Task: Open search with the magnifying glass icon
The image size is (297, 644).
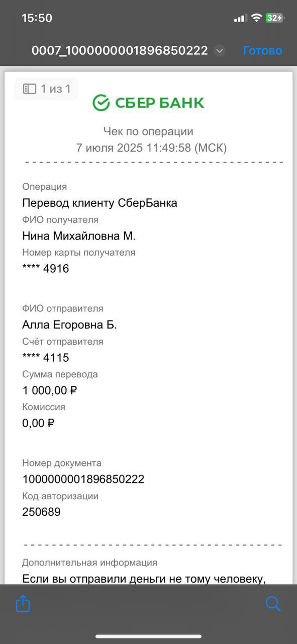Action: point(273,604)
